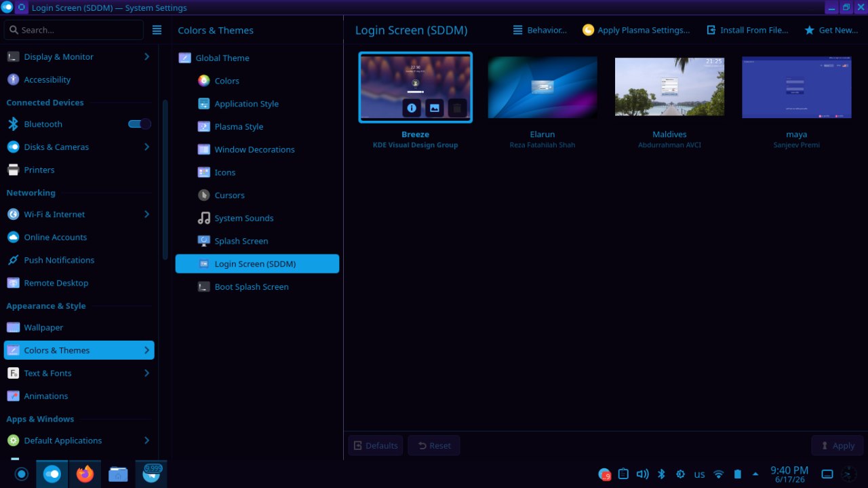Open the Application Style page

(x=257, y=104)
